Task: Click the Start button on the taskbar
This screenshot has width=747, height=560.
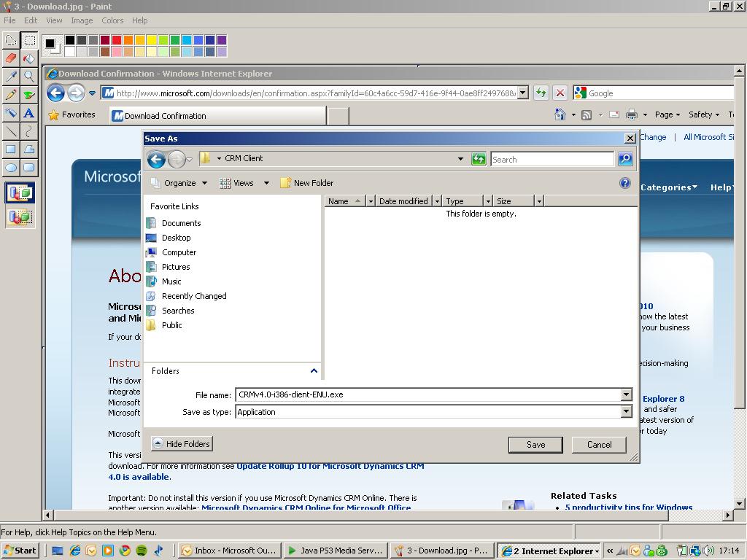Action: click(20, 551)
